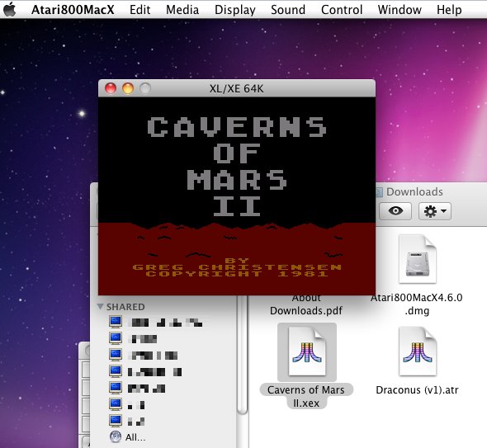The image size is (487, 448).
Task: Select the Atari800MacX4.6.0.dmg disk image icon
Action: pyautogui.click(x=418, y=258)
